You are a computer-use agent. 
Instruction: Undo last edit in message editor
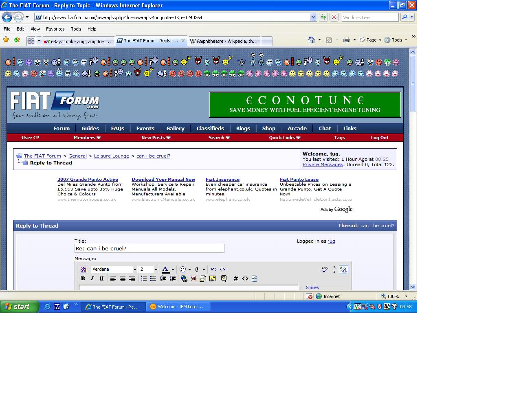click(213, 270)
